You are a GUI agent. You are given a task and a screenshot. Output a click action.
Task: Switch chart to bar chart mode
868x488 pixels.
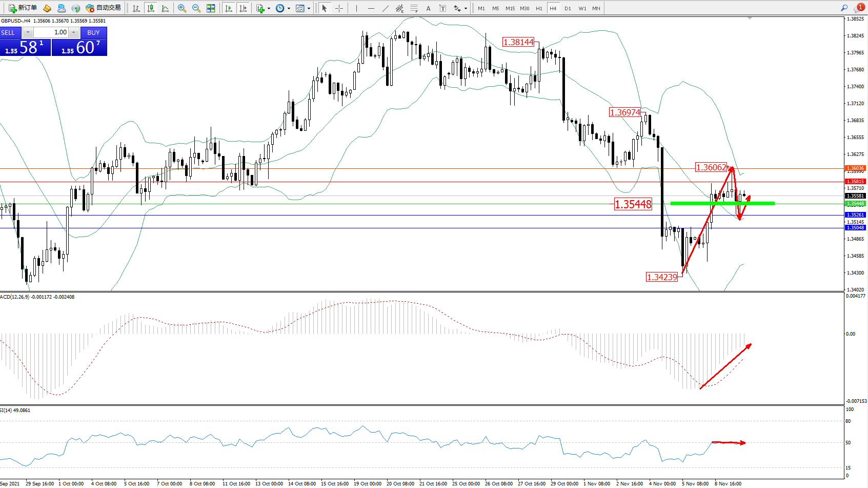pyautogui.click(x=136, y=8)
